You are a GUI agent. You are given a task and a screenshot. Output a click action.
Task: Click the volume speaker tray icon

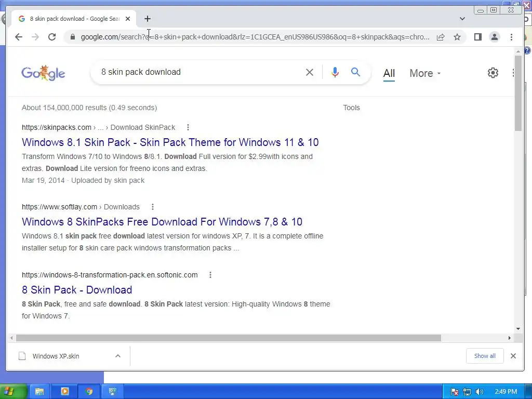click(x=479, y=392)
